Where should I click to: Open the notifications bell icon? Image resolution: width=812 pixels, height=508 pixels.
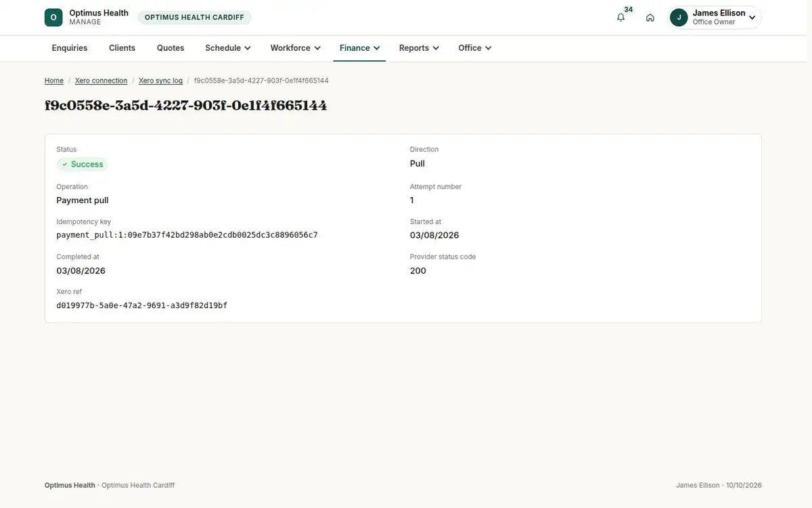(621, 18)
